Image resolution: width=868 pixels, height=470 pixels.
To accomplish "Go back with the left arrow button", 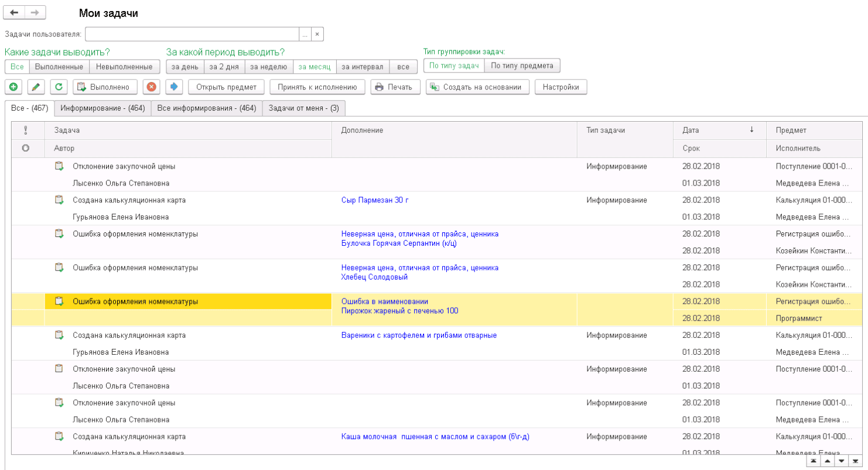I will pos(15,13).
